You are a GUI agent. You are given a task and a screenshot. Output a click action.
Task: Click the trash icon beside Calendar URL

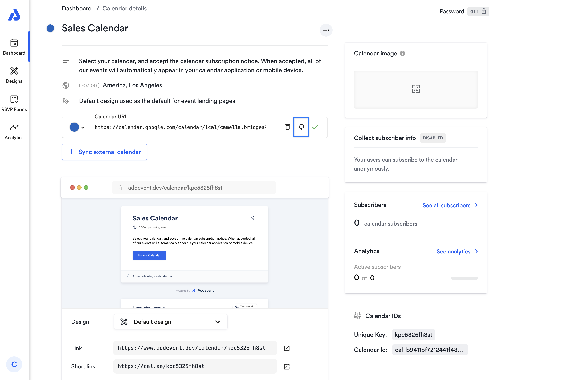pyautogui.click(x=287, y=127)
